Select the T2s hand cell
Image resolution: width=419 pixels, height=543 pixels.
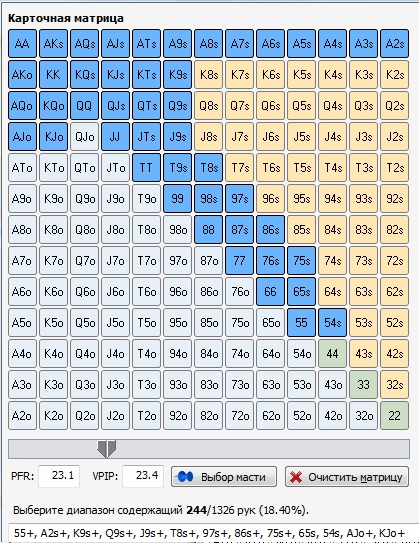coord(394,168)
